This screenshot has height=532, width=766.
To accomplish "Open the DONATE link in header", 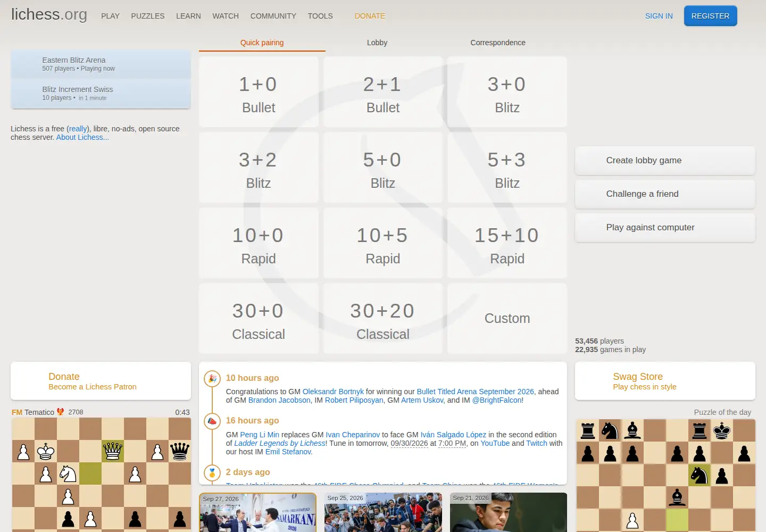I will pos(370,16).
